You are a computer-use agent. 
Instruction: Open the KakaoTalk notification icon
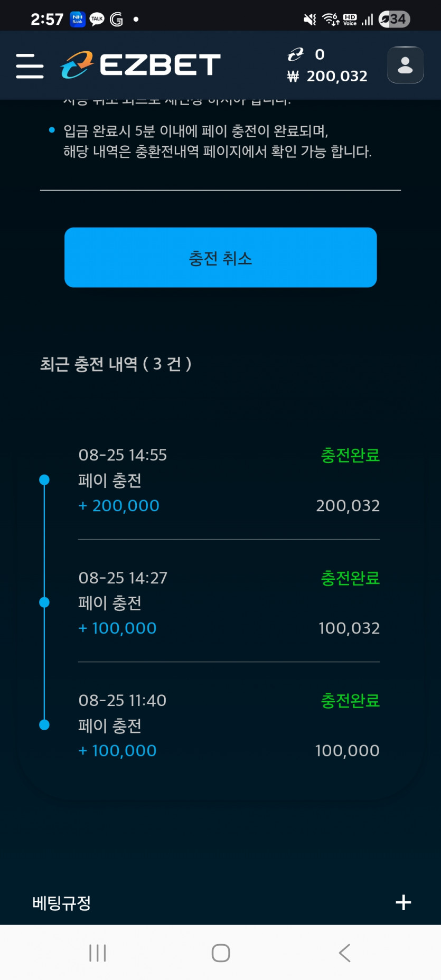point(97,20)
